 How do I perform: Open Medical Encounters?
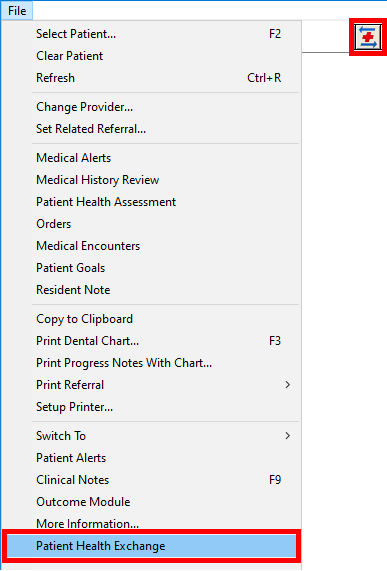point(151,246)
